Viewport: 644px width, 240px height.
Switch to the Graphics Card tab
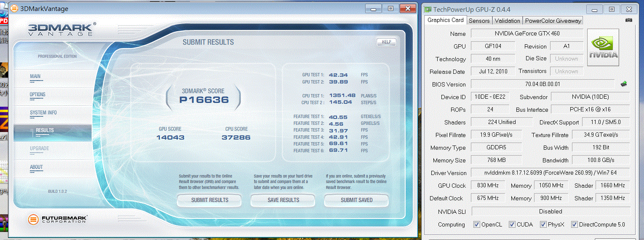pyautogui.click(x=446, y=20)
